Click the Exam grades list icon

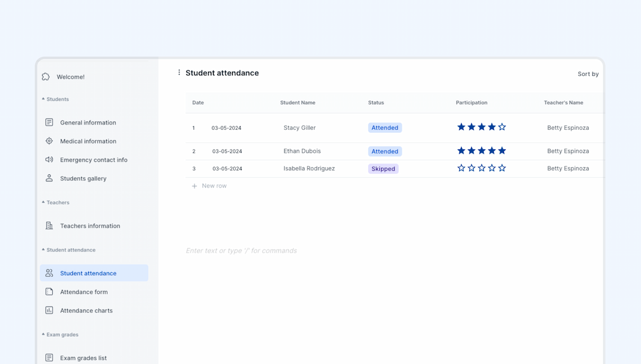(x=49, y=357)
